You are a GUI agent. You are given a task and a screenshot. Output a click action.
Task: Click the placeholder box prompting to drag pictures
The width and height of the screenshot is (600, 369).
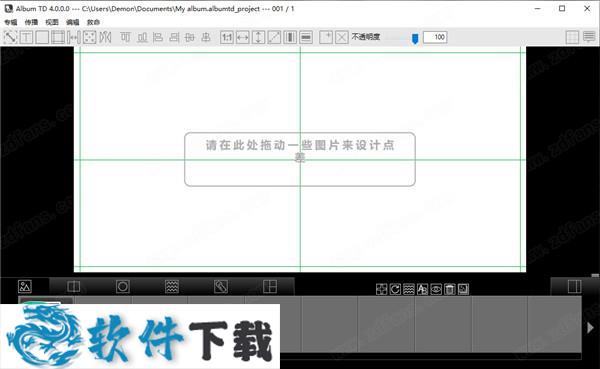pyautogui.click(x=300, y=159)
